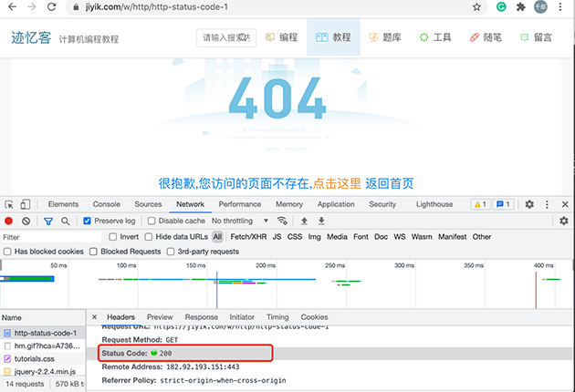575x392 pixels.
Task: Close the DevTools panel
Action: pyautogui.click(x=565, y=204)
